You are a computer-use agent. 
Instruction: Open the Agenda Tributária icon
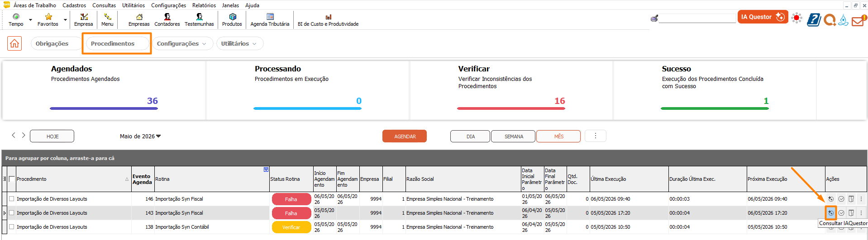pos(270,19)
